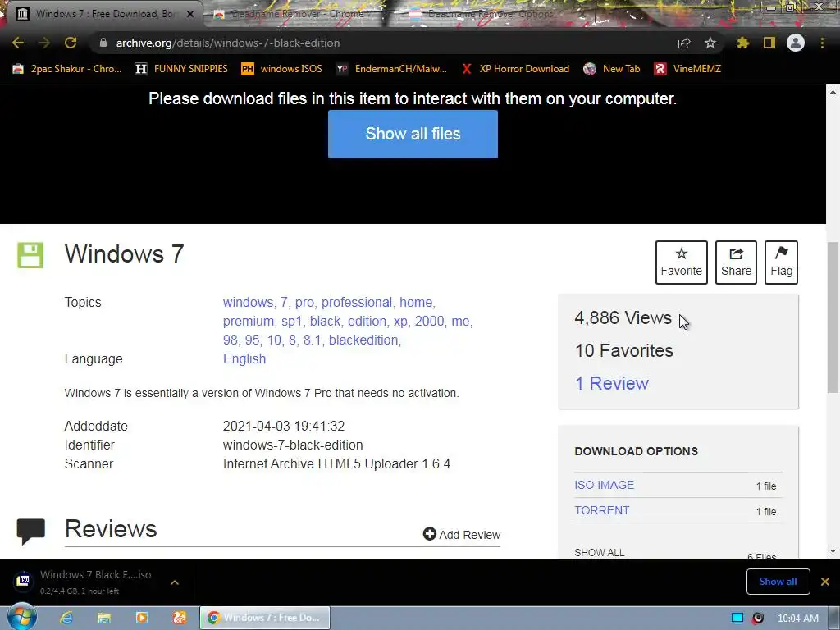840x630 pixels.
Task: Open Windows Media Player in taskbar
Action: [x=141, y=618]
